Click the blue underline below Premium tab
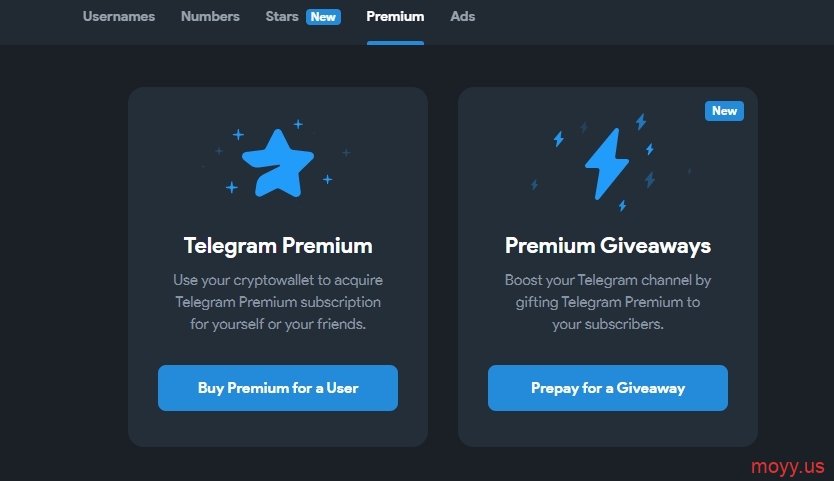 point(395,43)
